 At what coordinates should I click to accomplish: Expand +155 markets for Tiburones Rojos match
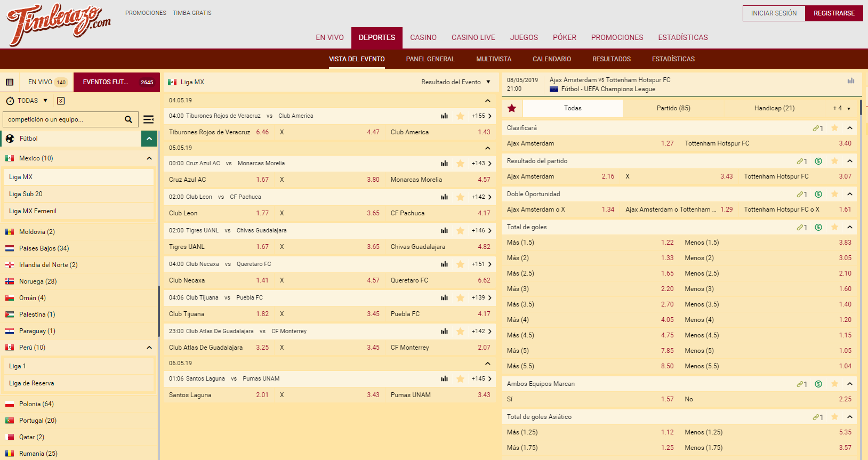(481, 116)
